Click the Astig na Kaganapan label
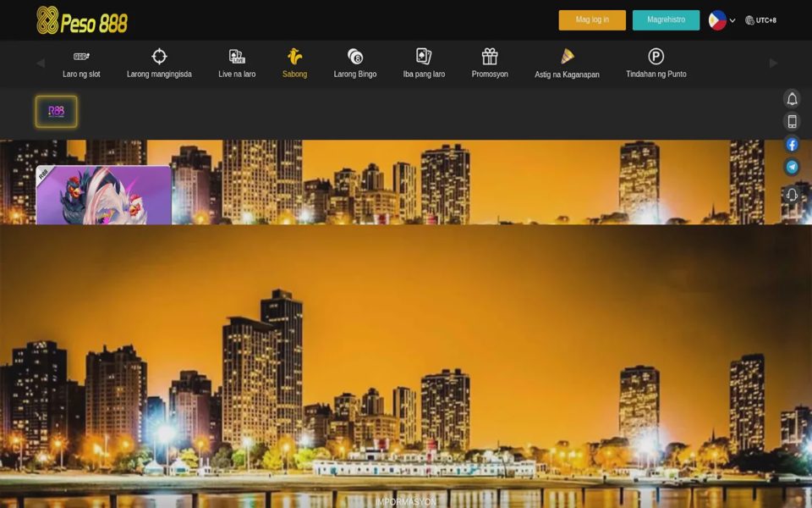The height and width of the screenshot is (508, 812). point(567,75)
